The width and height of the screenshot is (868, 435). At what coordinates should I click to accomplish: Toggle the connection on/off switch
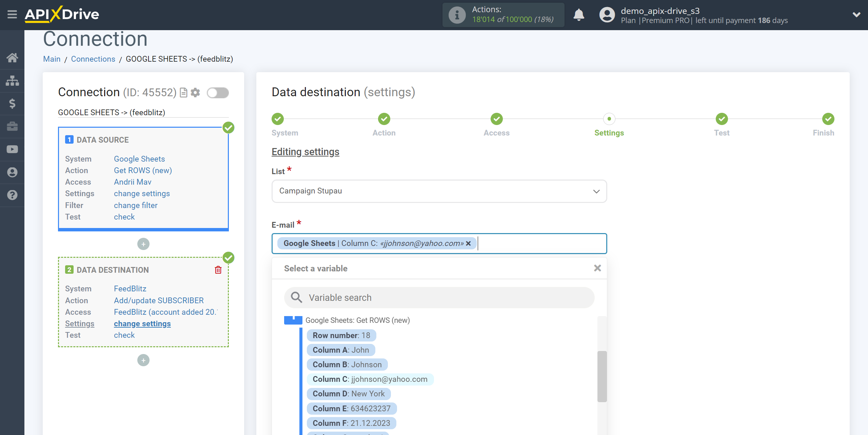tap(218, 93)
